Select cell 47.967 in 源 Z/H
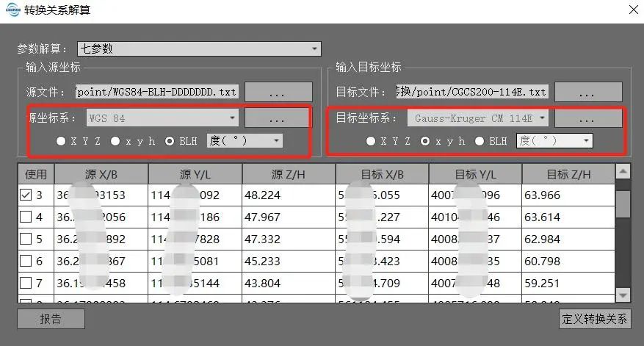 coord(289,217)
